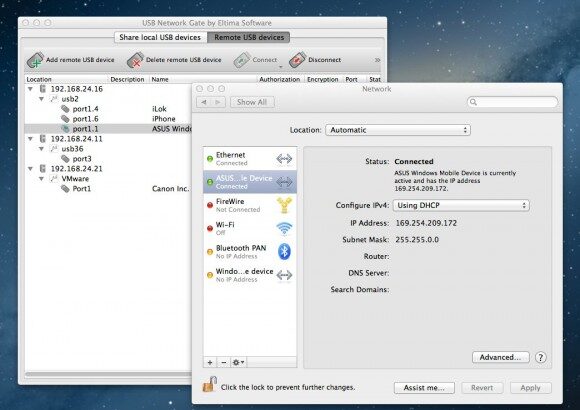
Task: Click the server icon next to 192.168.24.21
Action: click(x=43, y=169)
